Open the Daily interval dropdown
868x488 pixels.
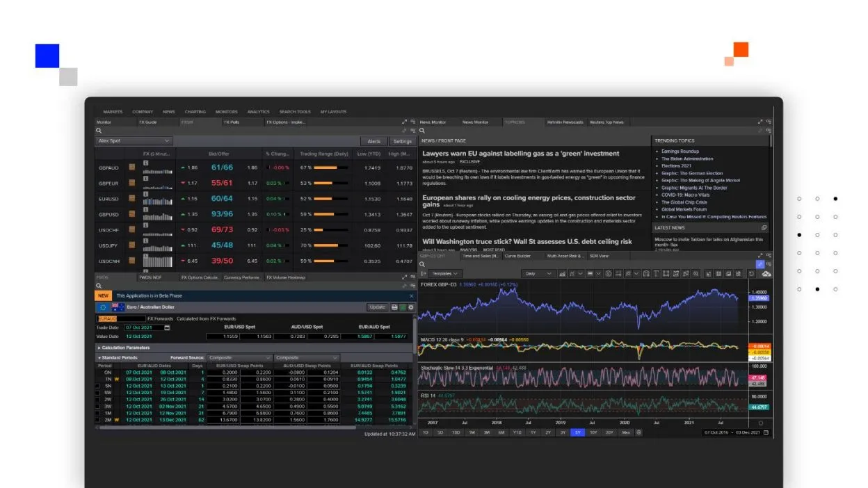coord(538,274)
